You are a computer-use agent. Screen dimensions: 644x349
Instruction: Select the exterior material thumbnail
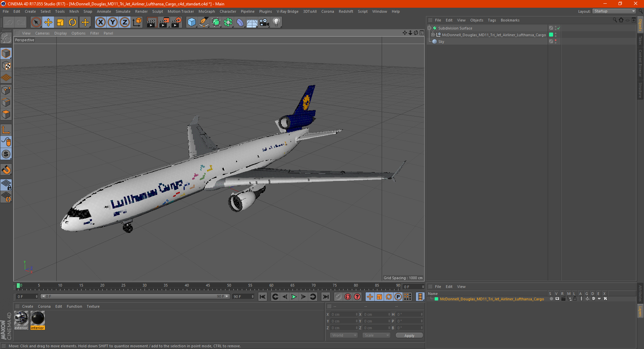point(21,320)
